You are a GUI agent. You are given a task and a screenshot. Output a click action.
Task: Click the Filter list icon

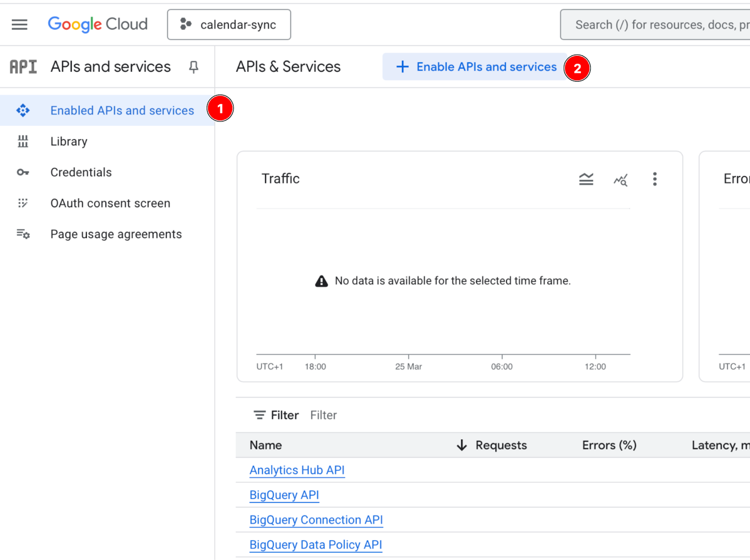pos(259,415)
